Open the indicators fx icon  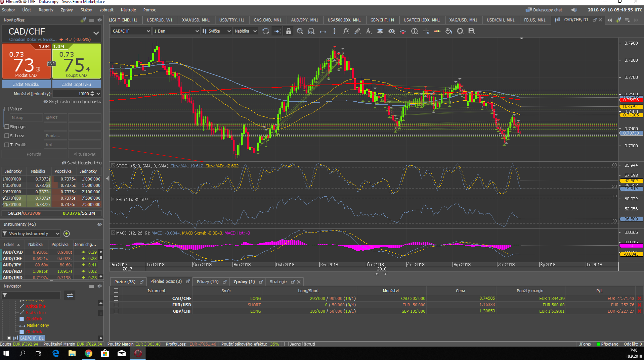346,31
